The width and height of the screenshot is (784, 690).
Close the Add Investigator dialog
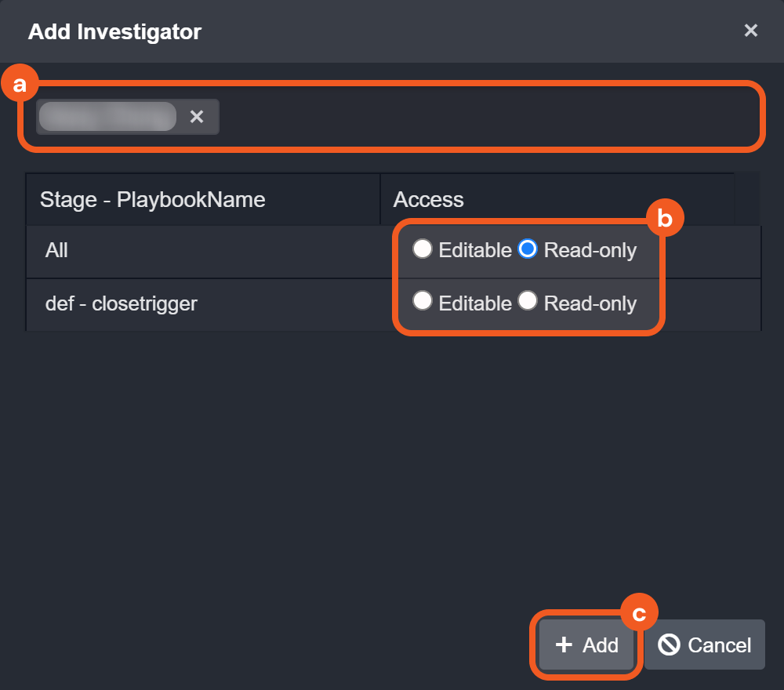(x=750, y=31)
